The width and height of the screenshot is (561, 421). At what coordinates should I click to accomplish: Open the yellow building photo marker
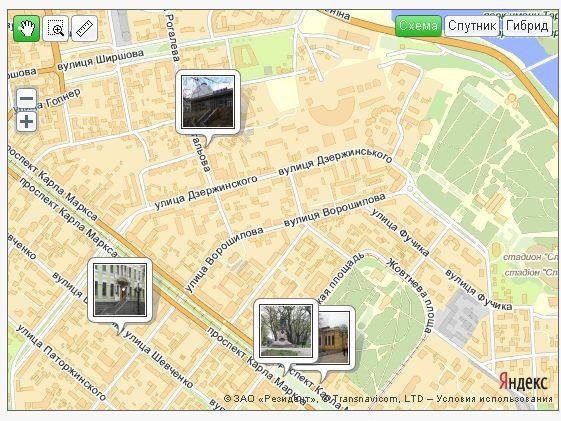tap(335, 338)
